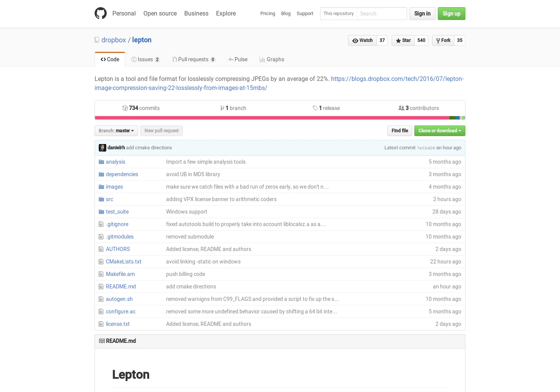560x392 pixels.
Task: Open the Explore menu item
Action: [226, 13]
